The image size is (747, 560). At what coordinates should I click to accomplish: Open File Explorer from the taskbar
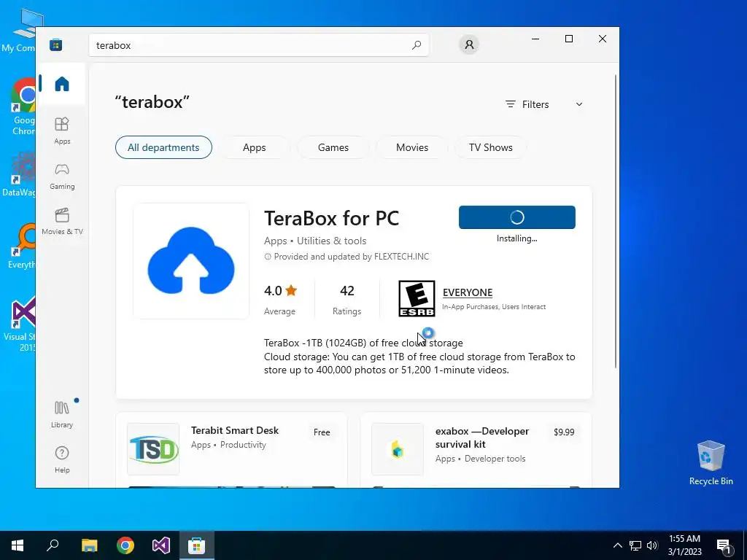tap(89, 545)
